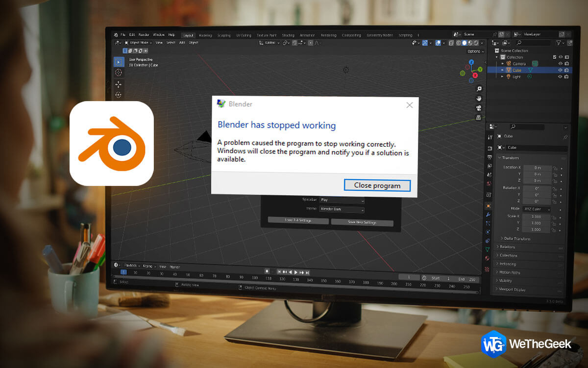The height and width of the screenshot is (368, 588).
Task: Select solid viewport shading mode
Action: tap(465, 43)
